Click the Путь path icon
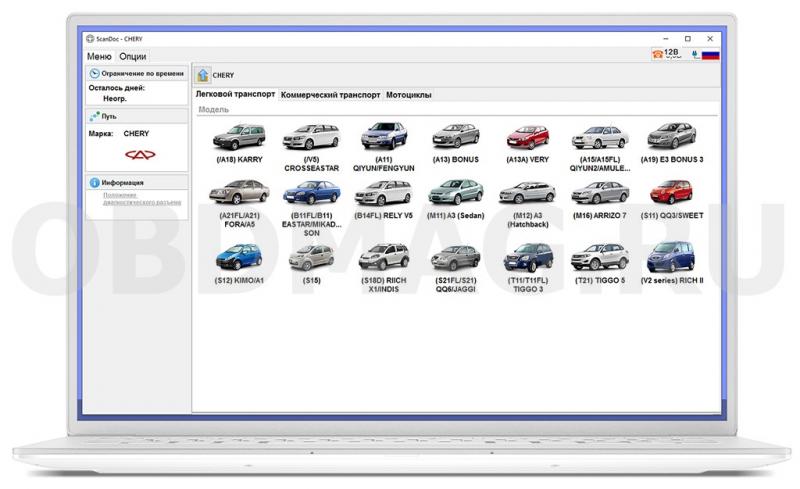800x489 pixels. (94, 116)
